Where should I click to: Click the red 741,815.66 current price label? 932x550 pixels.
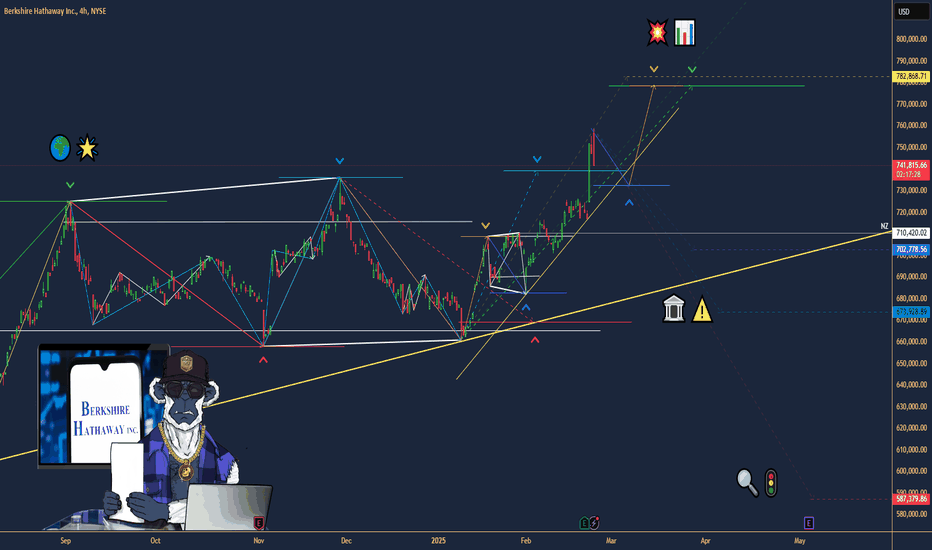[x=911, y=165]
